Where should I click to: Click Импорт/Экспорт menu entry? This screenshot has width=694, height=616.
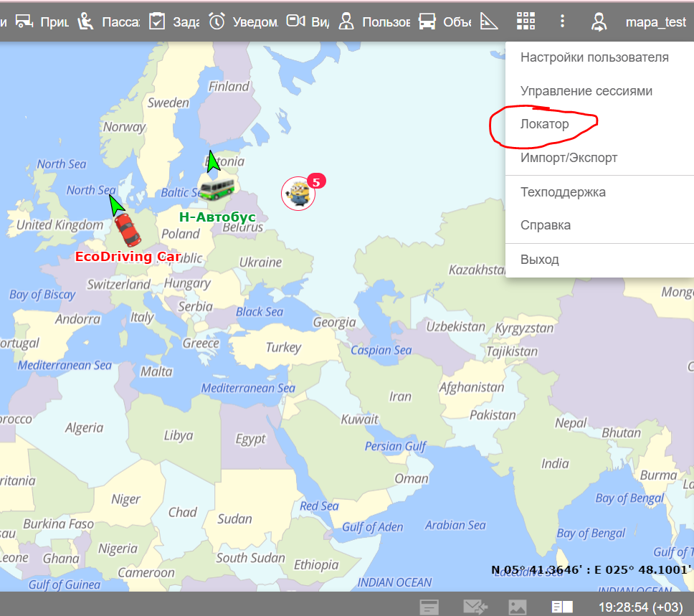(x=569, y=158)
